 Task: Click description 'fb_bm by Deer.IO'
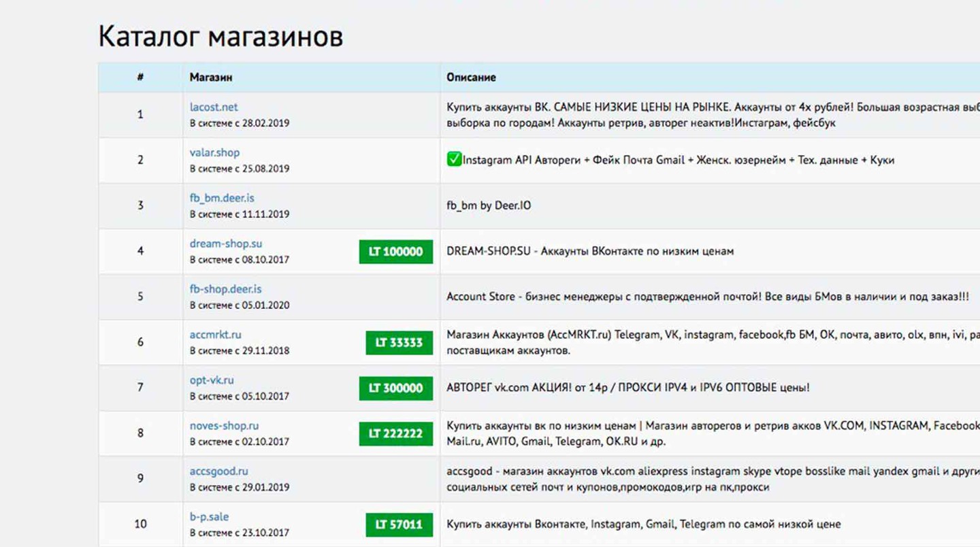coord(489,205)
